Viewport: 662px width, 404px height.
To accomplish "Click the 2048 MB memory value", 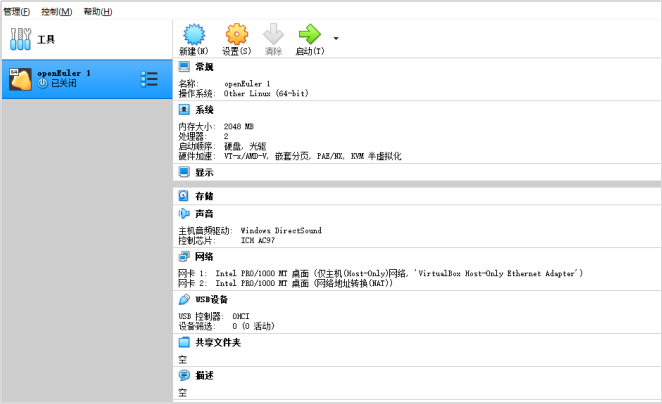I will (x=239, y=126).
